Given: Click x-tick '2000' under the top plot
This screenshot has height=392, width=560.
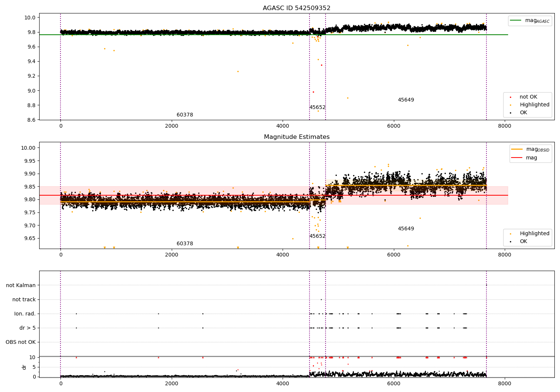Looking at the screenshot, I should [x=172, y=126].
